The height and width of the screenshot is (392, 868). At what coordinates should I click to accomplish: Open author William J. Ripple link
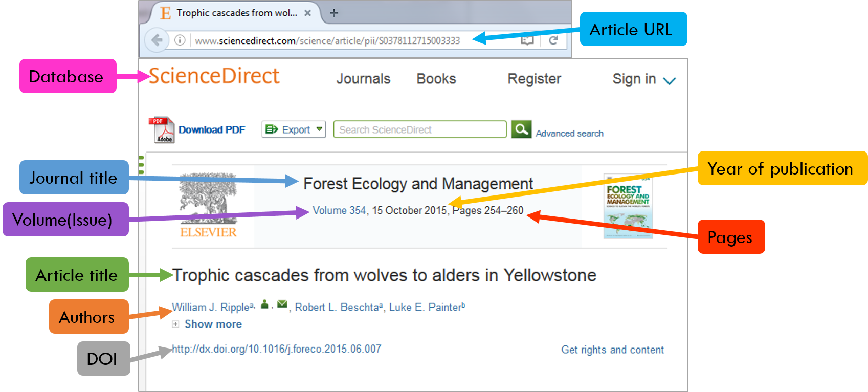(211, 307)
